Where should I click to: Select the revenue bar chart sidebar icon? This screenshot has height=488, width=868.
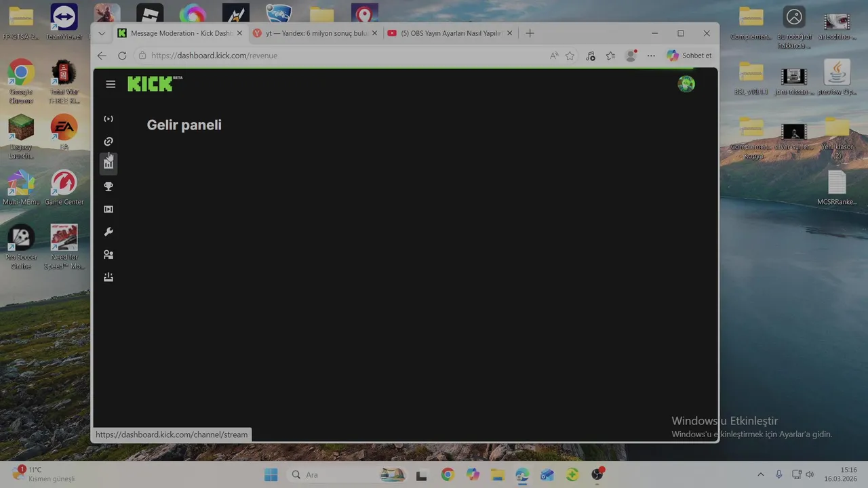tap(108, 163)
